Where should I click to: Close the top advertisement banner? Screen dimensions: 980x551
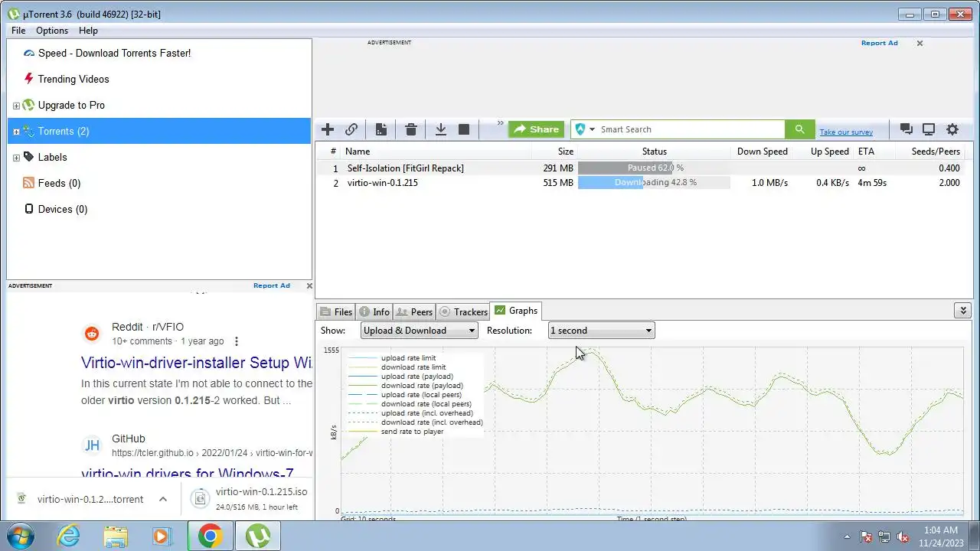(x=920, y=43)
